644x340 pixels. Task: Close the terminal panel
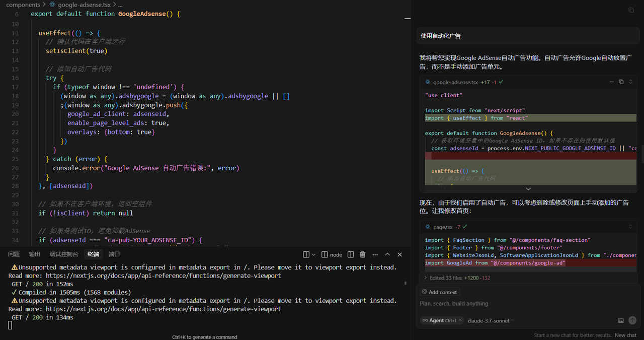pyautogui.click(x=400, y=255)
